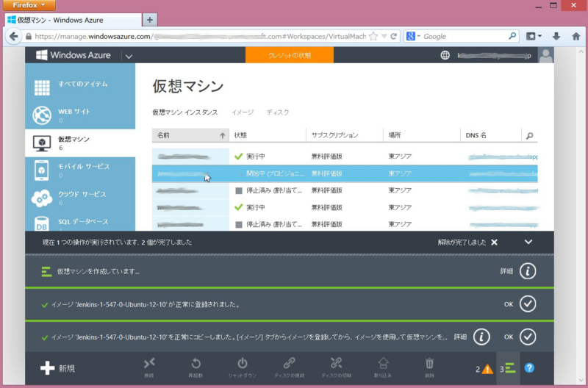Click the 新規 plus button
The image size is (588, 388).
click(x=58, y=368)
